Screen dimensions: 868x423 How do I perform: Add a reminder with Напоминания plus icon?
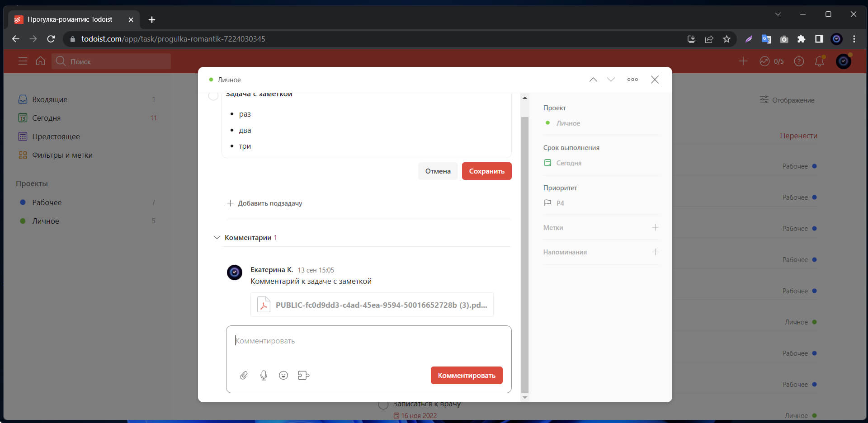(655, 252)
